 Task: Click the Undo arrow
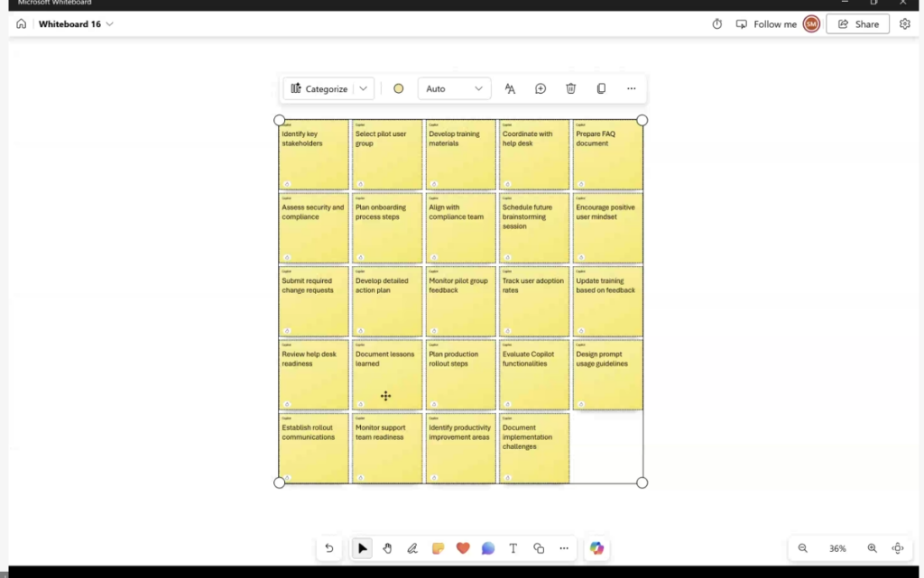click(329, 548)
